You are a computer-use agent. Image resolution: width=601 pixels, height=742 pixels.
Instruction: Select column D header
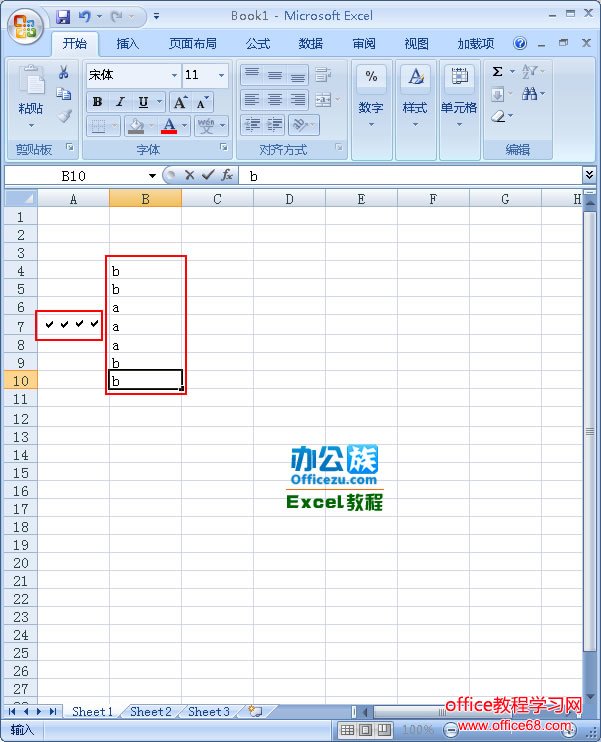(x=289, y=199)
